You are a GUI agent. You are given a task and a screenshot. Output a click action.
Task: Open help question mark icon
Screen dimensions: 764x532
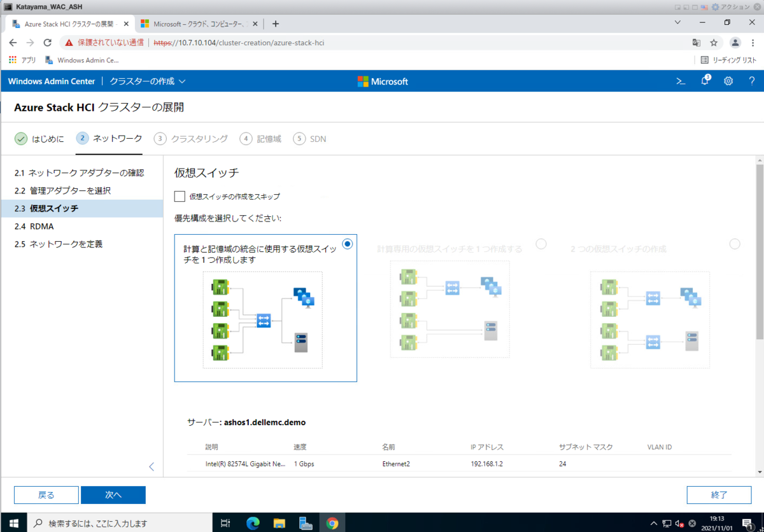[x=752, y=81]
